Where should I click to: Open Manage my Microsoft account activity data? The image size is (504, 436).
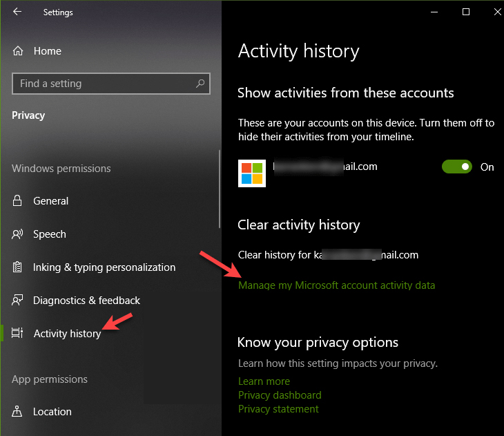pos(336,285)
